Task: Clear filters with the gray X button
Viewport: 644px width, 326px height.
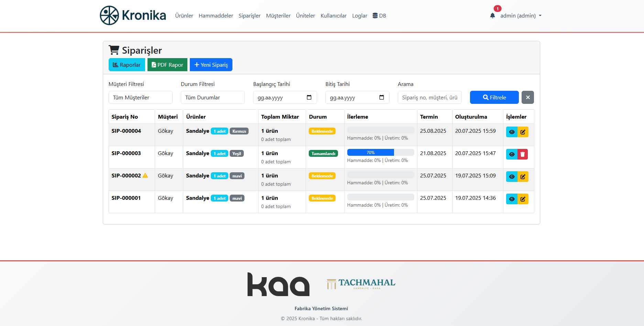Action: pos(527,97)
